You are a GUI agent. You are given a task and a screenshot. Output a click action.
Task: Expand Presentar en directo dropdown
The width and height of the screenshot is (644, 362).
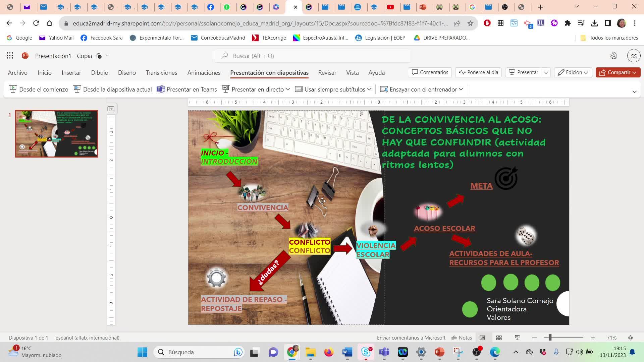[288, 89]
